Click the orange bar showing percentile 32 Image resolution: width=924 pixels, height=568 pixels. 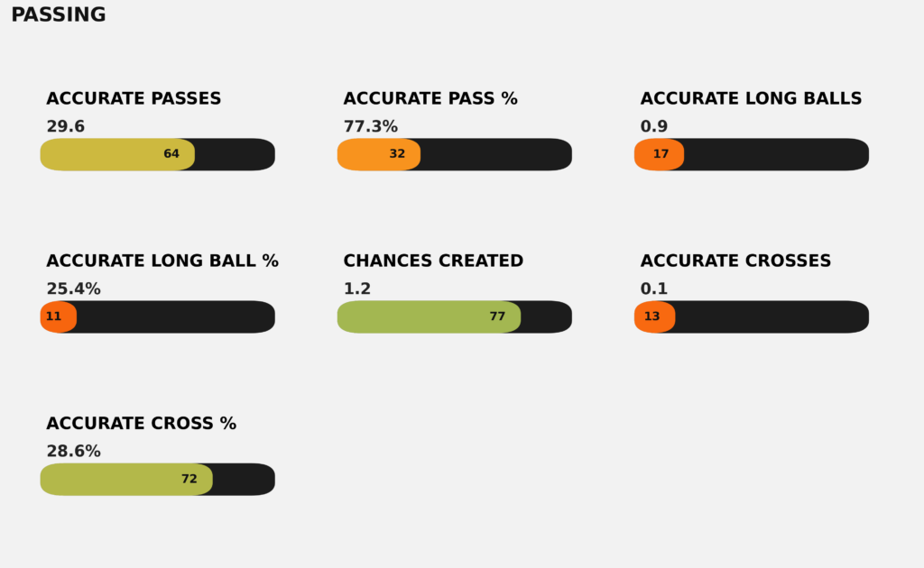coord(379,154)
